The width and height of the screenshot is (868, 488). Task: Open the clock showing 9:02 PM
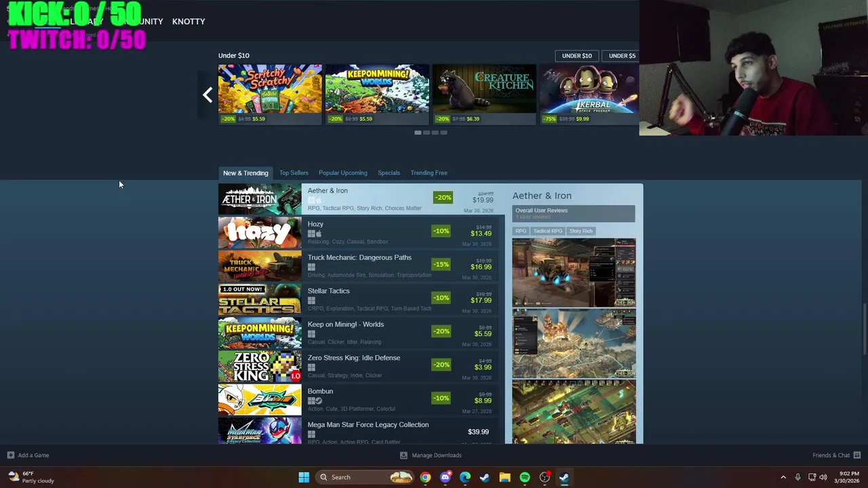[x=848, y=477]
